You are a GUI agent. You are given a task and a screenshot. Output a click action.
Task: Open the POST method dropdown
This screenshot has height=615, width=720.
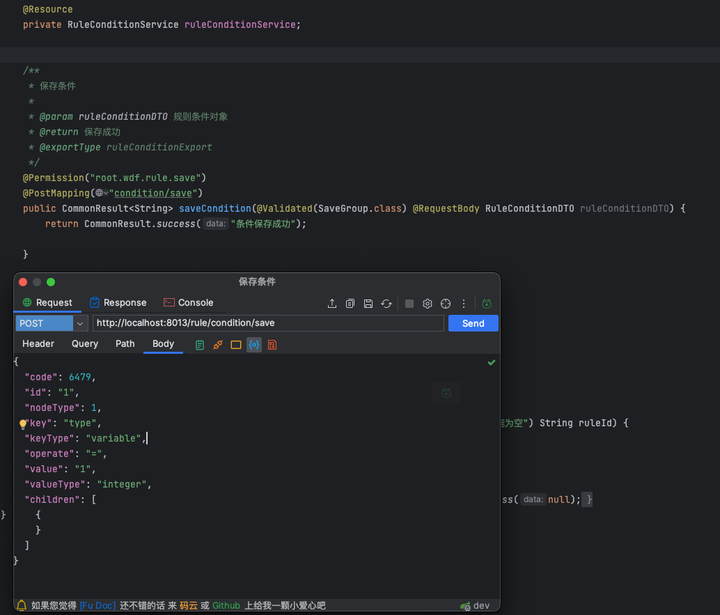52,323
